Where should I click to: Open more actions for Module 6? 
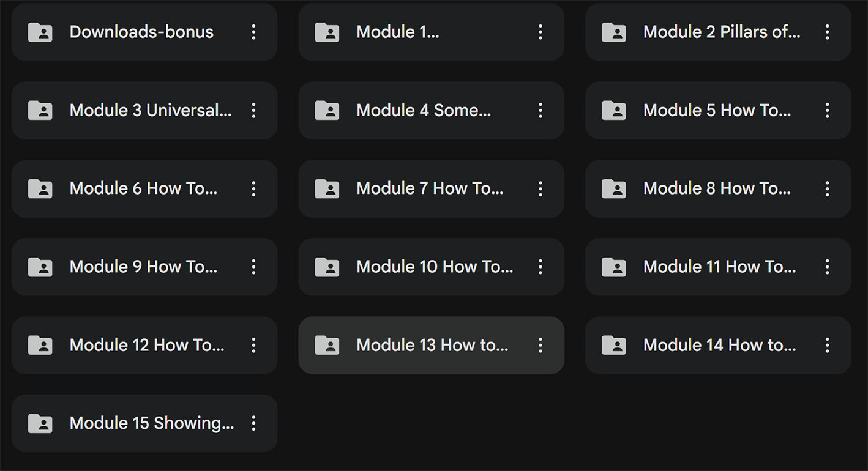pyautogui.click(x=253, y=189)
